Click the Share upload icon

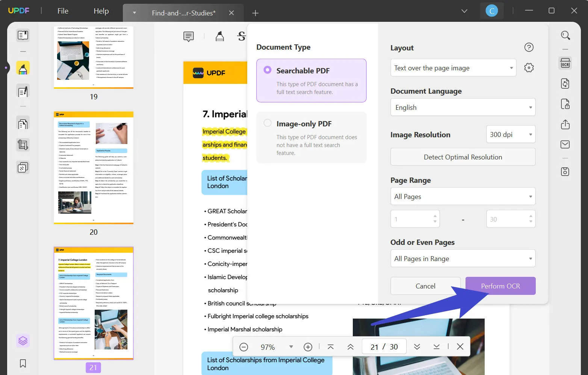click(x=565, y=124)
